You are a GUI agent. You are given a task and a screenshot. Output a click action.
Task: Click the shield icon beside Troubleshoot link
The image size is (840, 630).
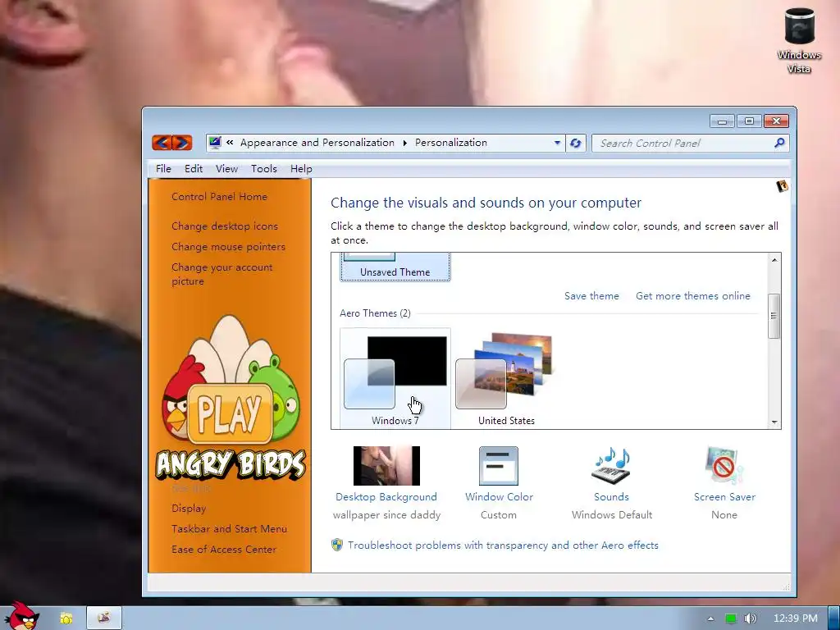[337, 546]
